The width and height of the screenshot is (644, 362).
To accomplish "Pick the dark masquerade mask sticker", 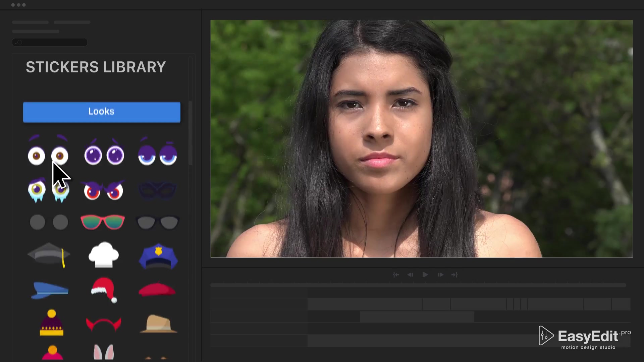I will pos(157,190).
